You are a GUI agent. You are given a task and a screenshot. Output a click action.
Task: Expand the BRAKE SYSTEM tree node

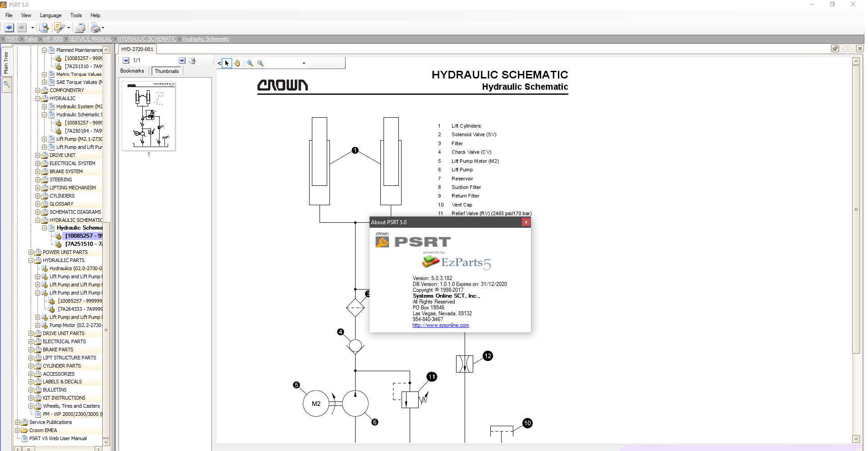(x=38, y=172)
